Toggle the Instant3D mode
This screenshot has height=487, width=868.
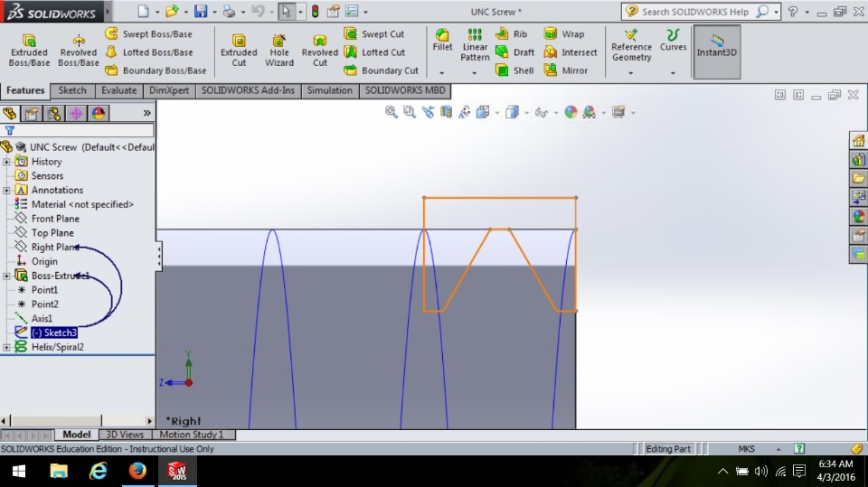716,51
